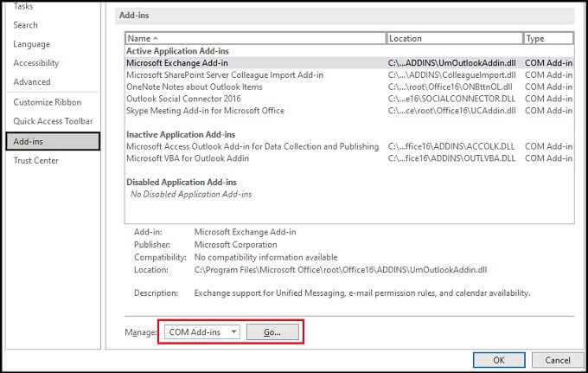Image resolution: width=588 pixels, height=373 pixels.
Task: Confirm the dialog with OK
Action: point(499,360)
